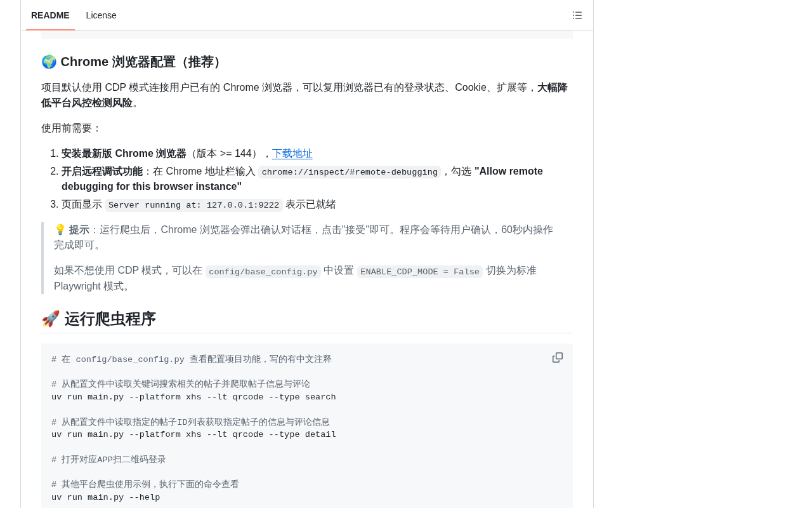Select the Server running at: 127.0.0.1:9222 code

[194, 205]
